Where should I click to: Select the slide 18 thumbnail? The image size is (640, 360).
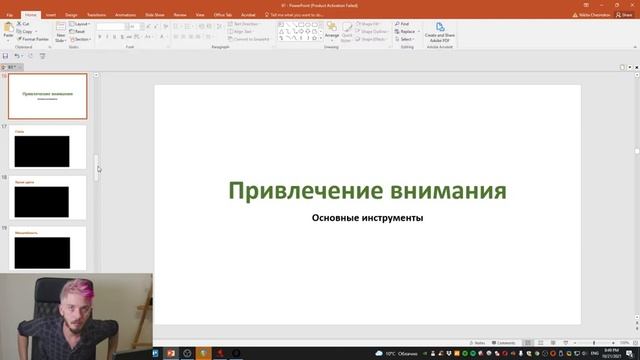click(47, 198)
